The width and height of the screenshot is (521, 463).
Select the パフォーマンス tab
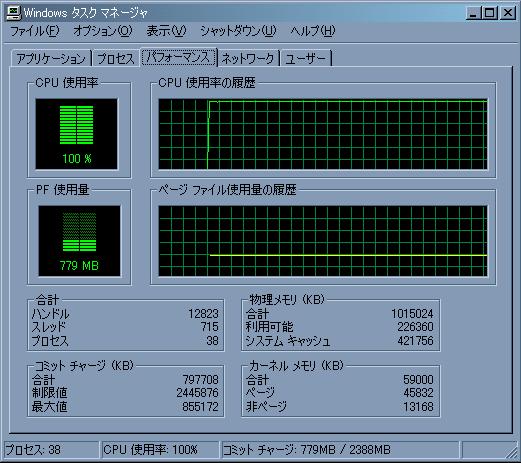pyautogui.click(x=178, y=57)
